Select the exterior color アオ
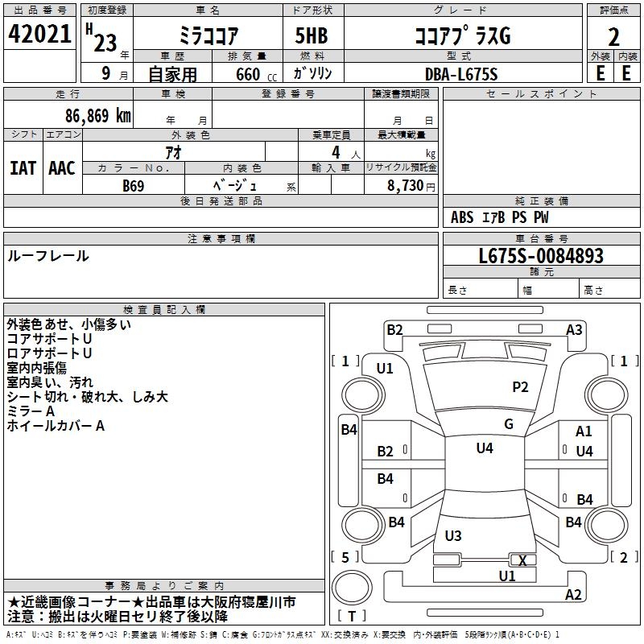 coord(173,152)
